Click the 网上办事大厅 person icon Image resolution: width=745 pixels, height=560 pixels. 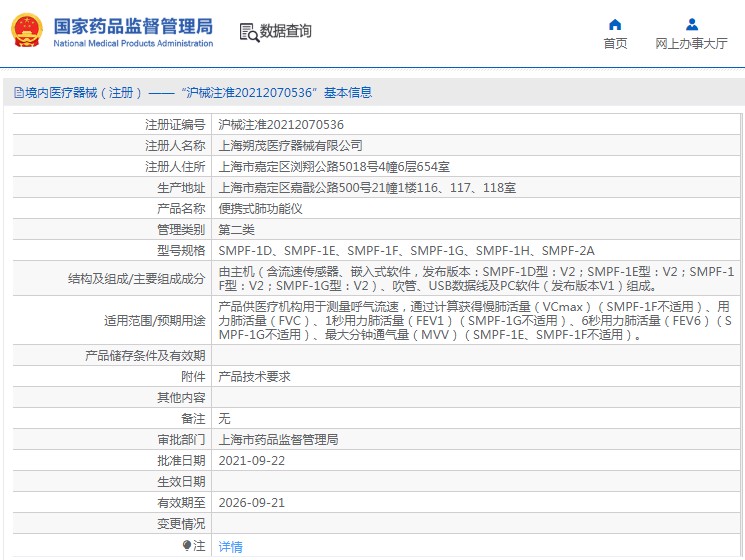[x=692, y=24]
